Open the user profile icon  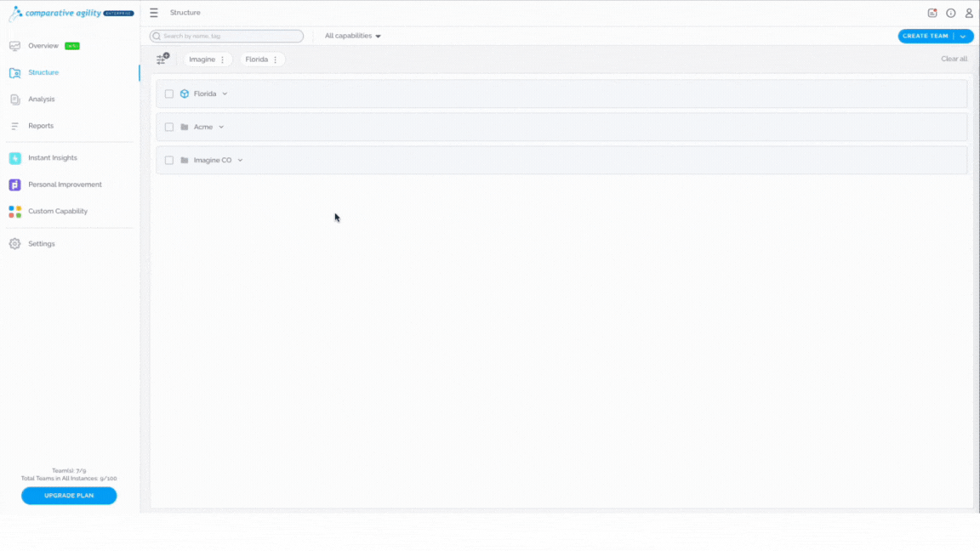[969, 13]
